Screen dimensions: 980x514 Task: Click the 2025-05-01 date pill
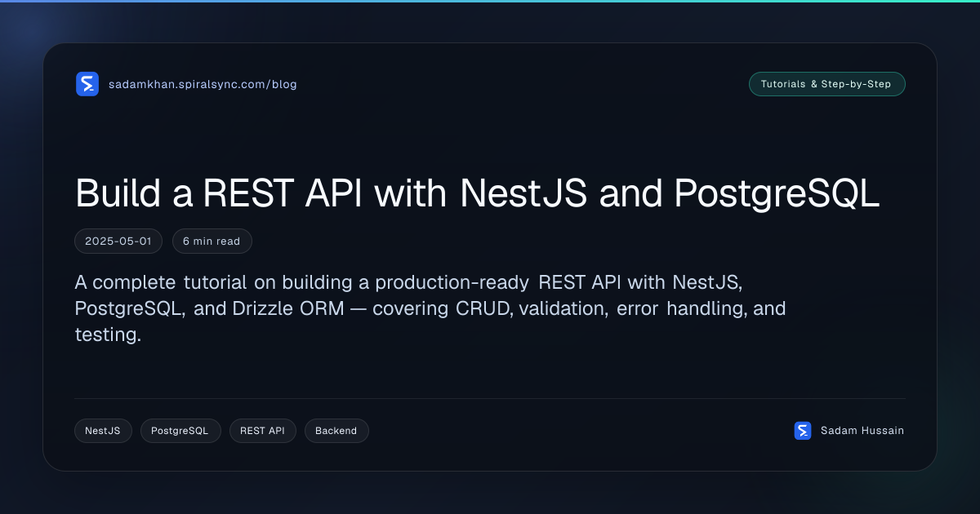click(118, 241)
